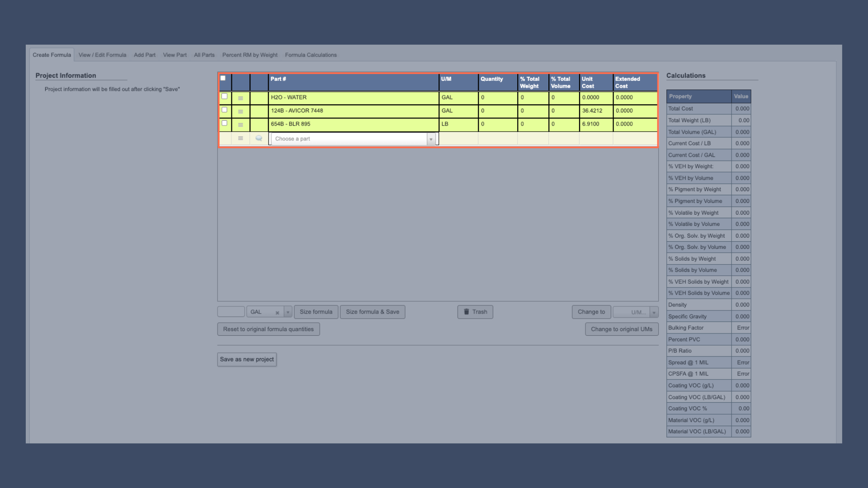Viewport: 868px width, 488px height.
Task: Click the Size formula & Save button
Action: pos(372,312)
